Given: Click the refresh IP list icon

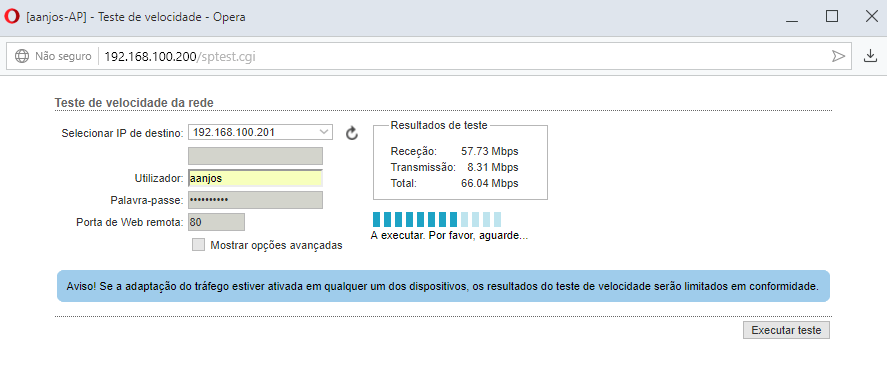Looking at the screenshot, I should pyautogui.click(x=352, y=133).
